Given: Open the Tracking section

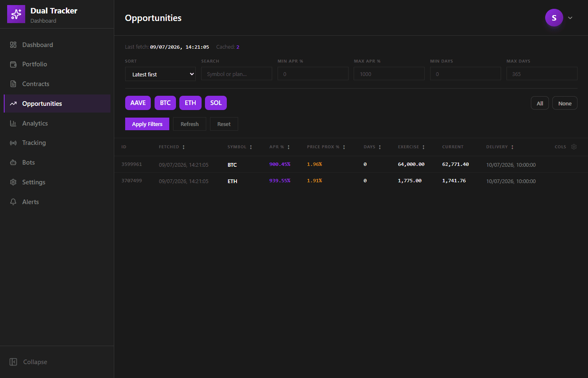Looking at the screenshot, I should [x=57, y=143].
